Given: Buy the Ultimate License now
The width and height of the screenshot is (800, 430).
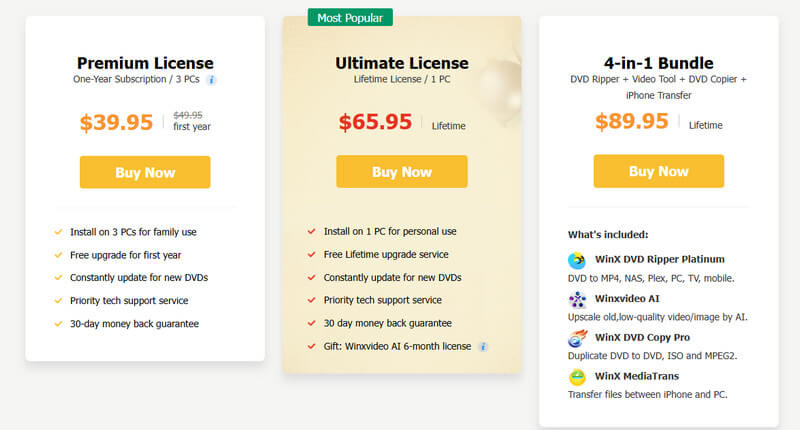Looking at the screenshot, I should [401, 172].
